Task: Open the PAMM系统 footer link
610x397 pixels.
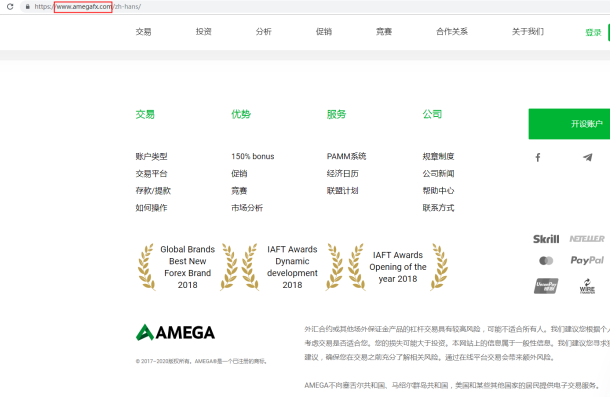Action: point(346,156)
